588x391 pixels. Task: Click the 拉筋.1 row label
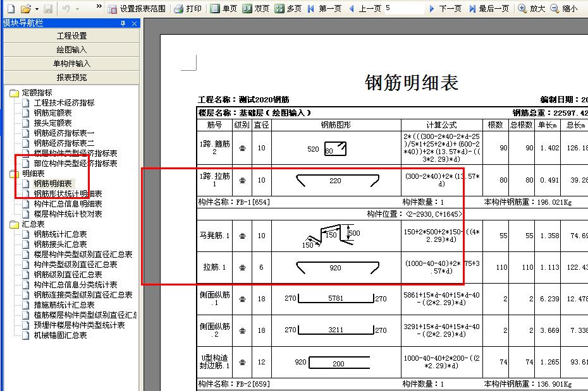pyautogui.click(x=214, y=267)
